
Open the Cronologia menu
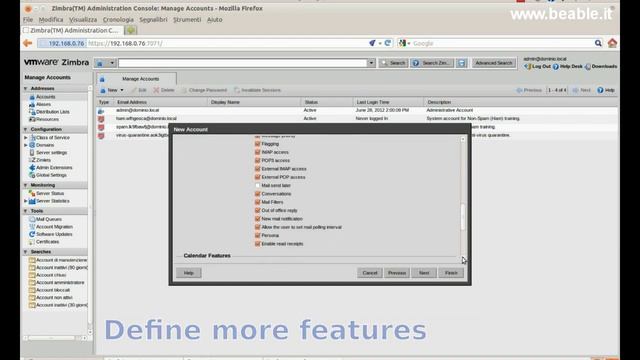[x=118, y=20]
